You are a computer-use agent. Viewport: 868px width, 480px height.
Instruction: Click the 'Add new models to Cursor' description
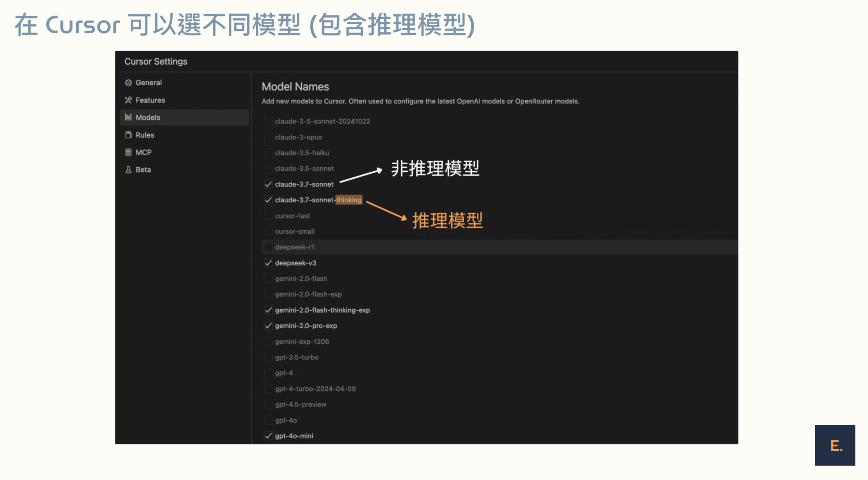pos(421,101)
